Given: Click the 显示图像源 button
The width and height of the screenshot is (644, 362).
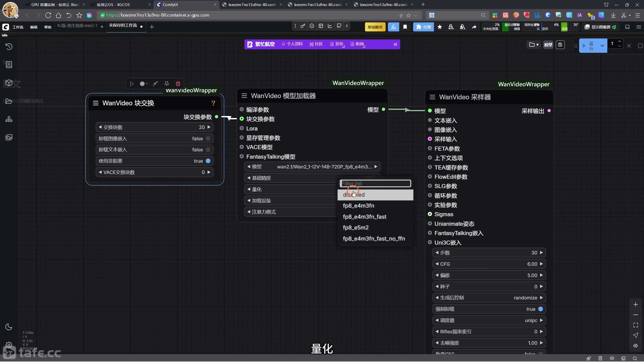Looking at the screenshot, I should 600,27.
